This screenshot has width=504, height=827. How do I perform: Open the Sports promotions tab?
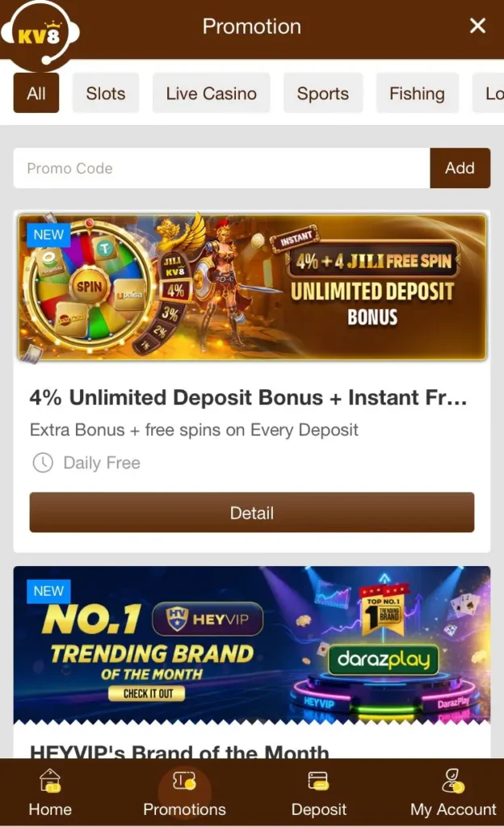tap(322, 94)
